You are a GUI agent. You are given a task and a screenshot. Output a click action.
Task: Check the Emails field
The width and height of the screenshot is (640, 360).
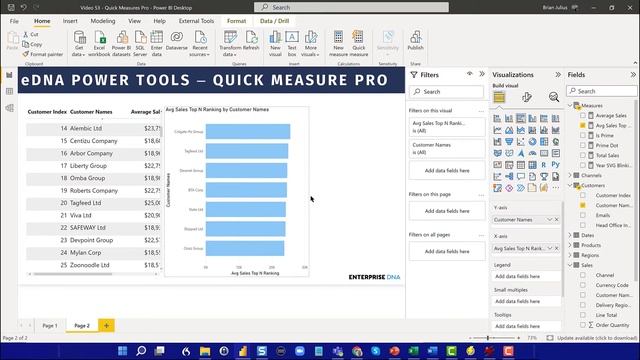point(583,215)
